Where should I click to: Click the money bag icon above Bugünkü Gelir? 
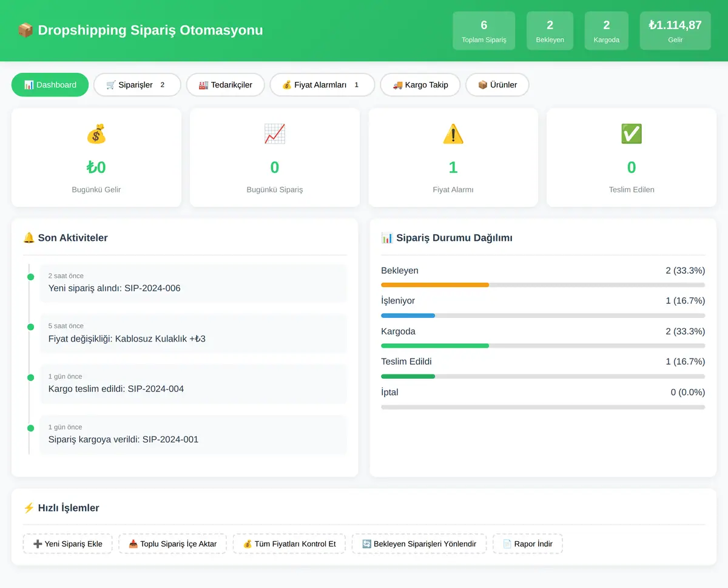(96, 133)
